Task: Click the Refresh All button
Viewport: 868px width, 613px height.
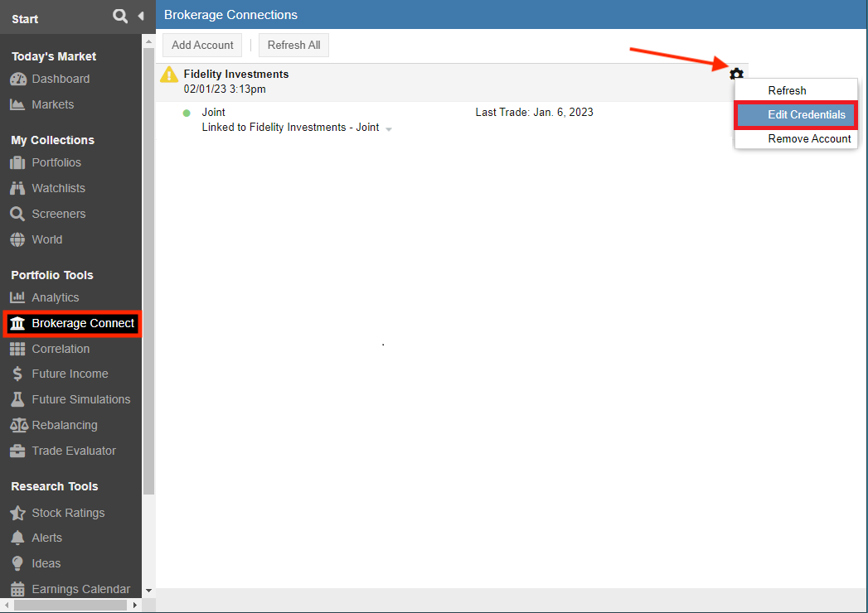Action: tap(294, 46)
